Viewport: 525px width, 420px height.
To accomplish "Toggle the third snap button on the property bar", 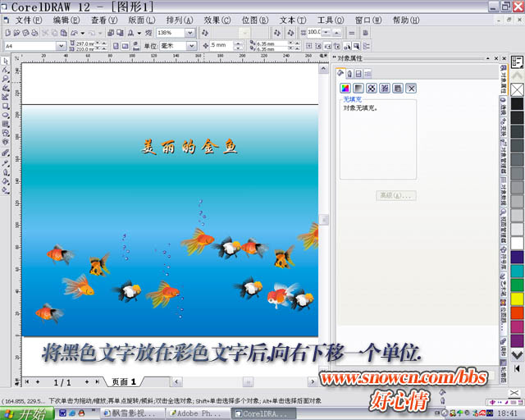I will coord(328,46).
